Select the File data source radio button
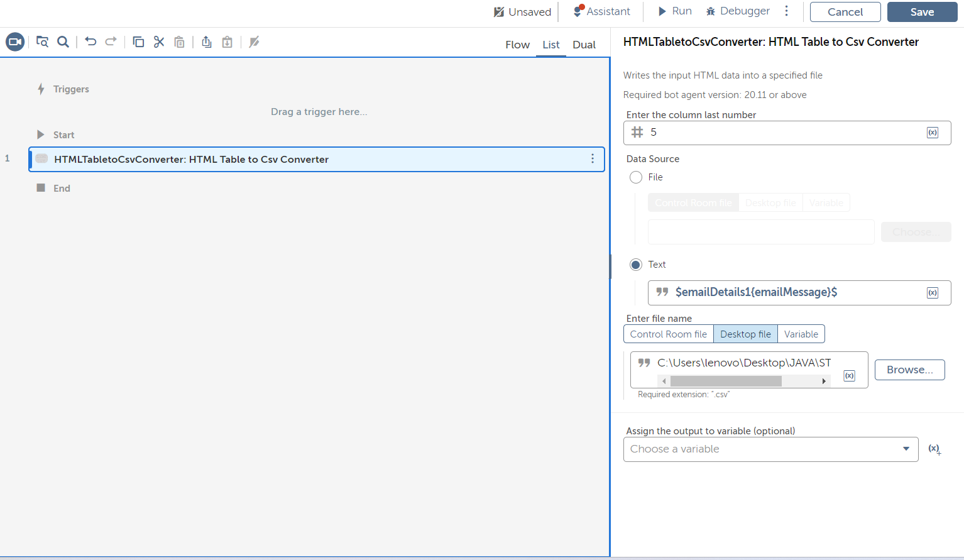Screen dimensions: 964x560 tap(636, 177)
